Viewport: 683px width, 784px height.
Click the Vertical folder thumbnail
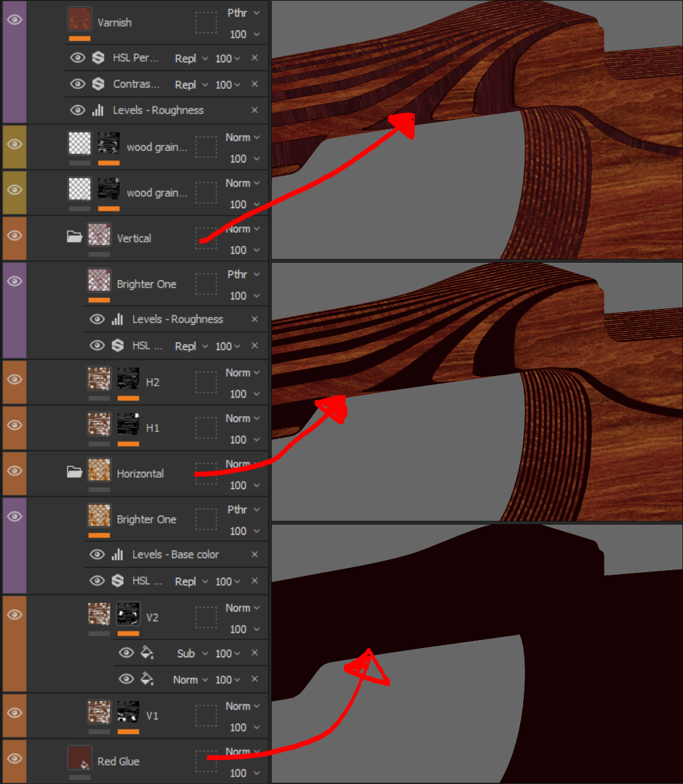(99, 235)
